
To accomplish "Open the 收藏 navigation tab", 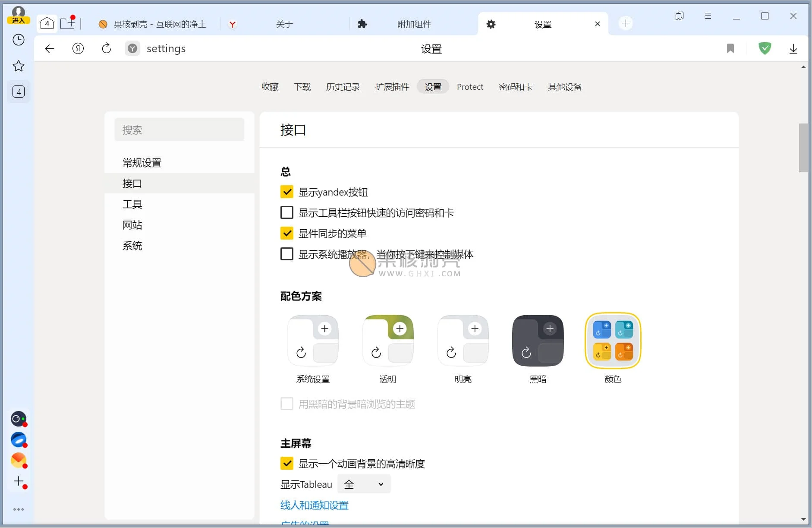I will point(270,87).
